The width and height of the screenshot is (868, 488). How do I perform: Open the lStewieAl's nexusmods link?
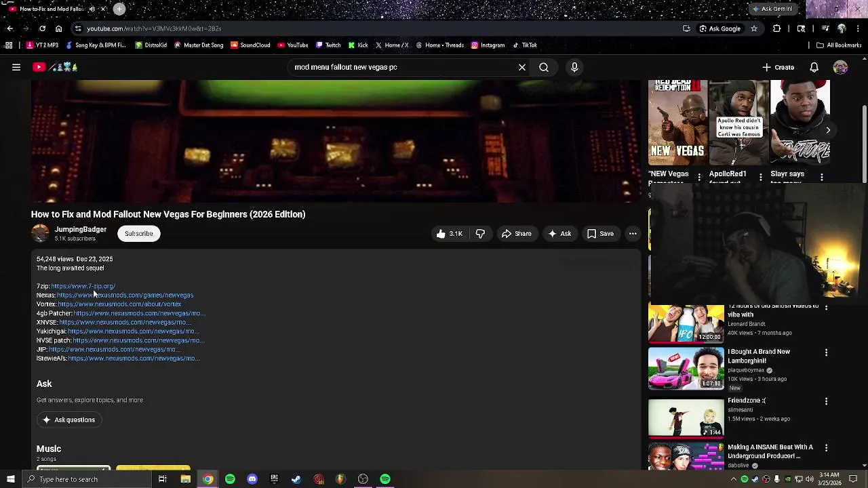point(134,359)
